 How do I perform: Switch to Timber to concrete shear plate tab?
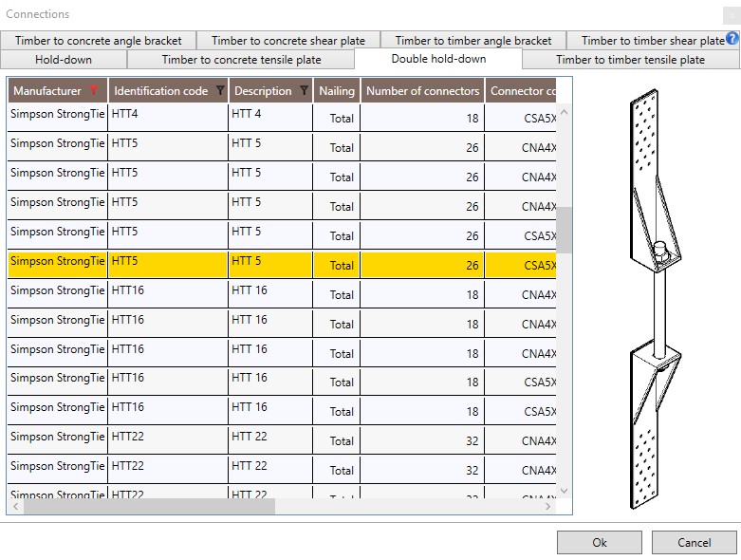coord(288,41)
